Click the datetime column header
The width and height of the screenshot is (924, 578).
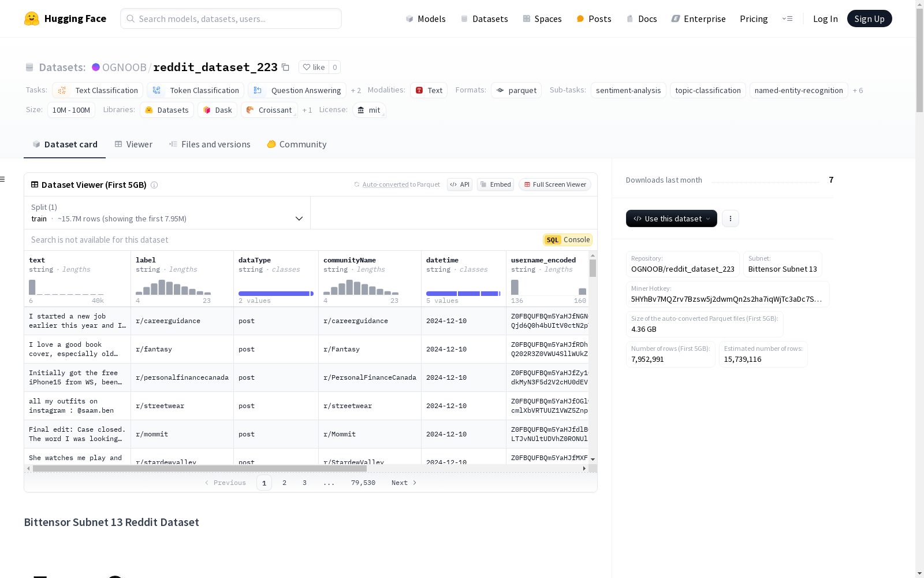tap(464, 279)
